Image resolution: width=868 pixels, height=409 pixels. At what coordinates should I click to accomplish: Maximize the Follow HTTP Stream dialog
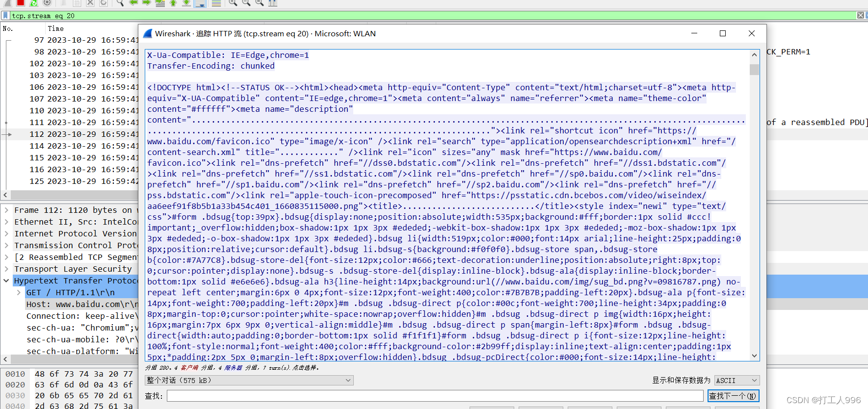[x=723, y=33]
